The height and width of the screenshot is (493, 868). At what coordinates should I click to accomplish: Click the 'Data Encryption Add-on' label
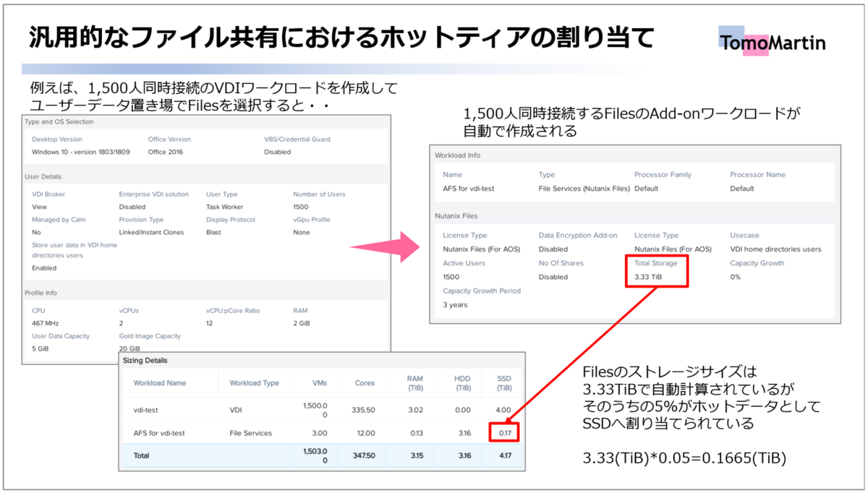click(x=578, y=235)
